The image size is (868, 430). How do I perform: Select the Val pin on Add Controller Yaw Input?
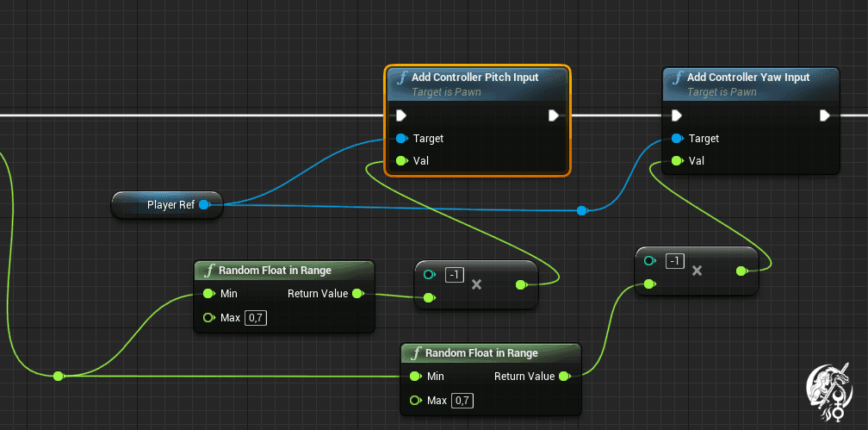click(x=677, y=161)
